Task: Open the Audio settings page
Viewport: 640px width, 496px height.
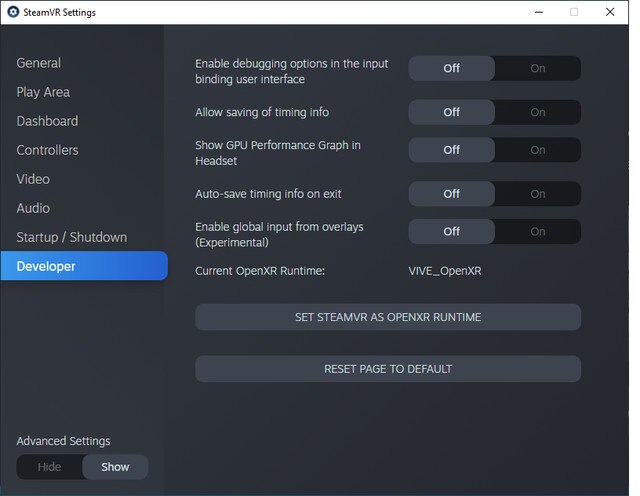Action: 33,208
